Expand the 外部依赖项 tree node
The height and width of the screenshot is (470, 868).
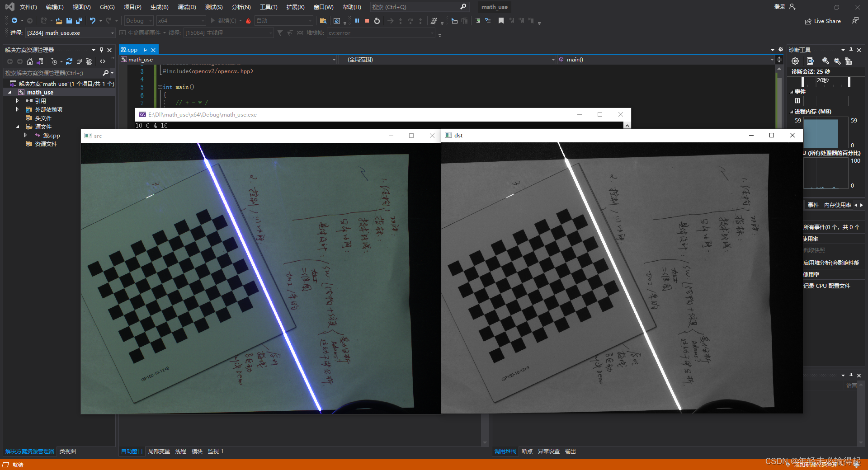point(17,109)
